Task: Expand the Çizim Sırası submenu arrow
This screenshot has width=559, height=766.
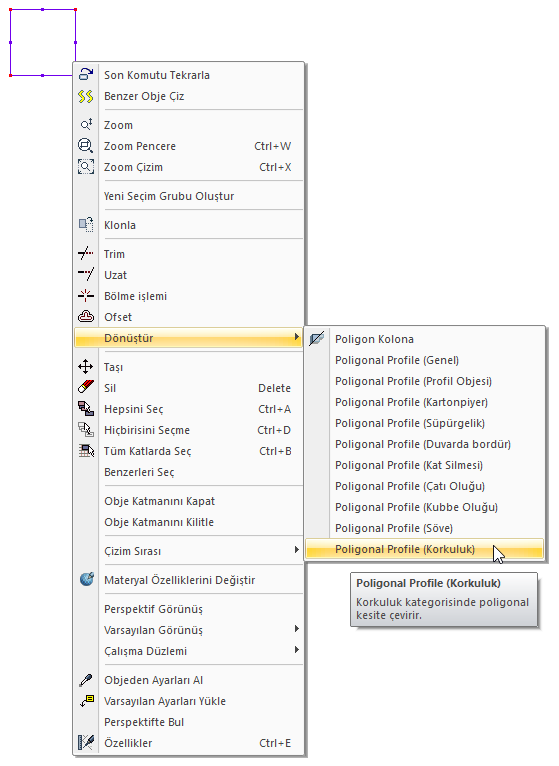Action: [x=296, y=550]
